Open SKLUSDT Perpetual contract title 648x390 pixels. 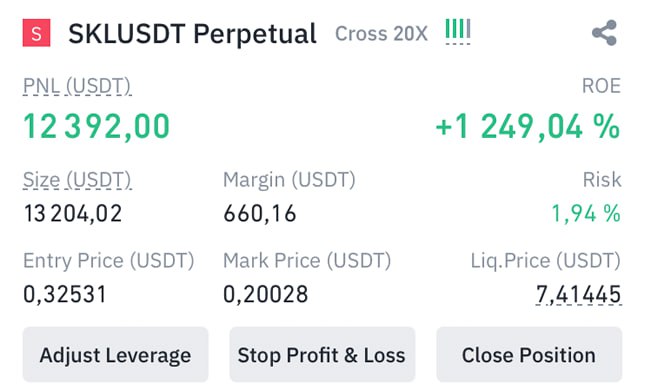[192, 34]
